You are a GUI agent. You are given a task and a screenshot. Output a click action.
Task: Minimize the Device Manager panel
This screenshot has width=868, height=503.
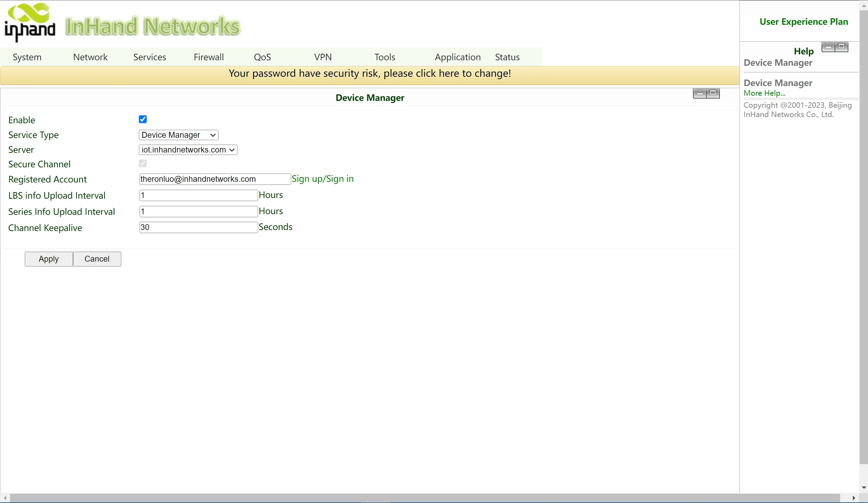[x=699, y=93]
